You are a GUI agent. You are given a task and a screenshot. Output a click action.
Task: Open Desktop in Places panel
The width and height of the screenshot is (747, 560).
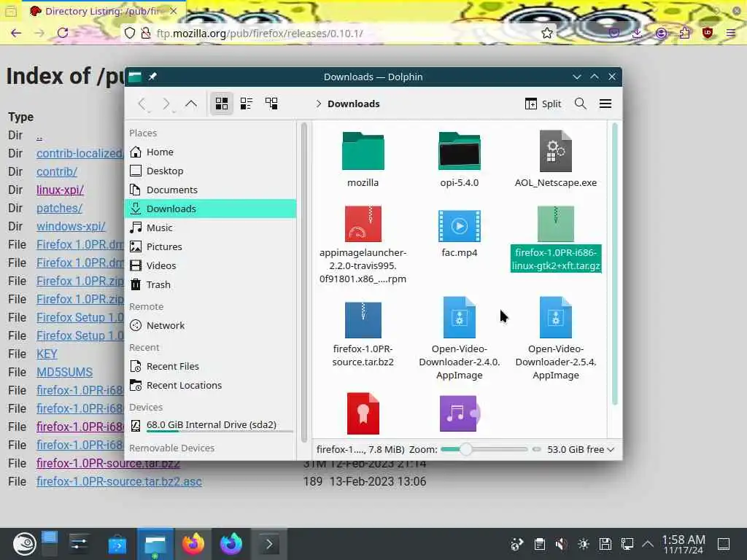click(x=211, y=171)
